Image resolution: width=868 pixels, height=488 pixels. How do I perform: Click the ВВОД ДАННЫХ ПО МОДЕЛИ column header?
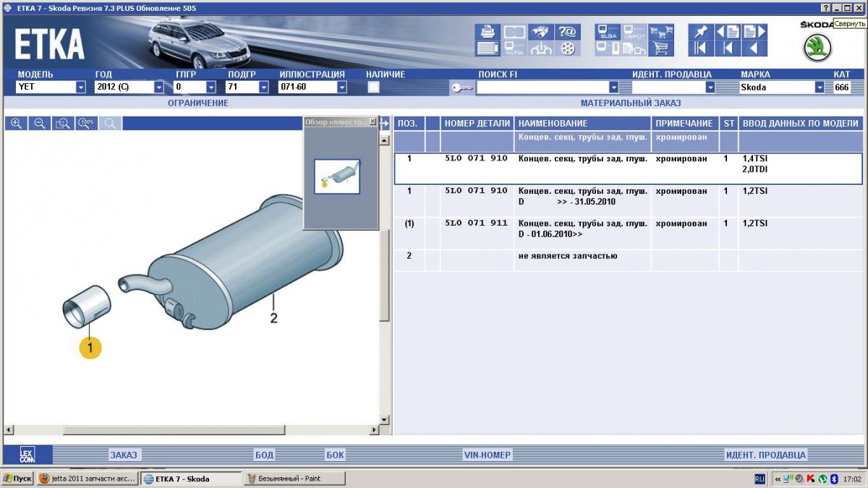click(x=801, y=124)
